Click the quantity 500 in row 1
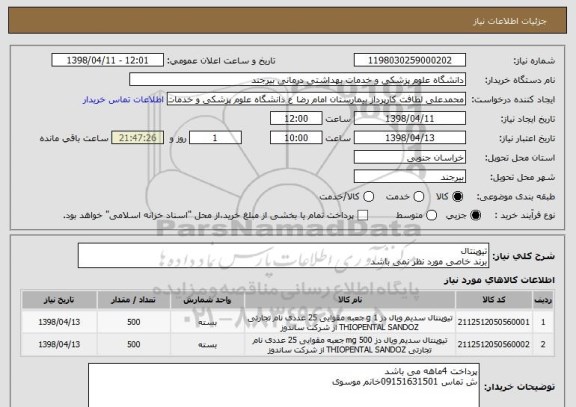Image resolution: width=576 pixels, height=407 pixels. click(133, 322)
